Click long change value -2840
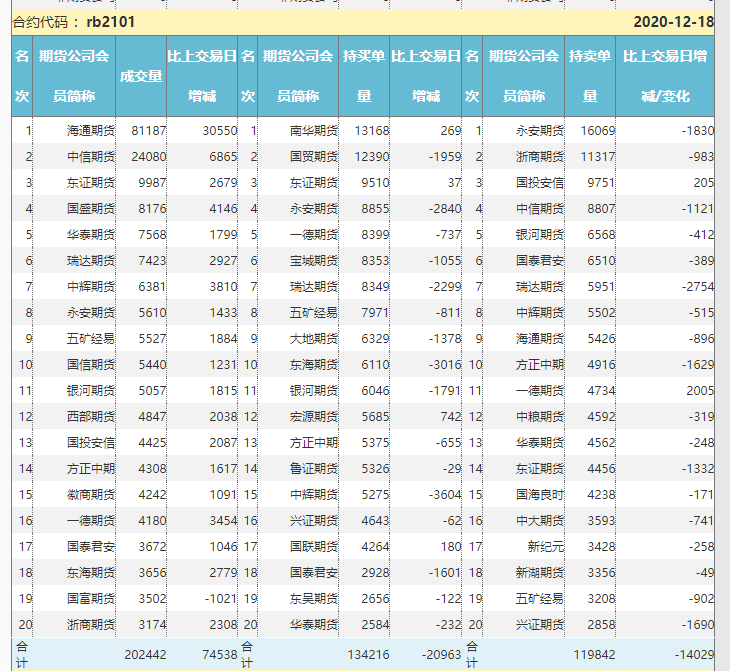This screenshot has width=730, height=671. tap(445, 209)
